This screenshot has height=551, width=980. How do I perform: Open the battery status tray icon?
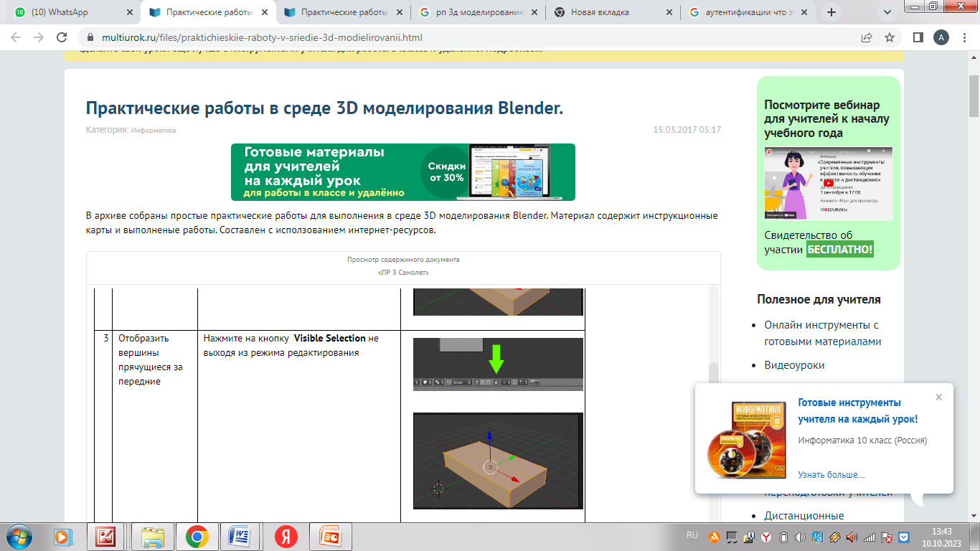click(x=784, y=537)
